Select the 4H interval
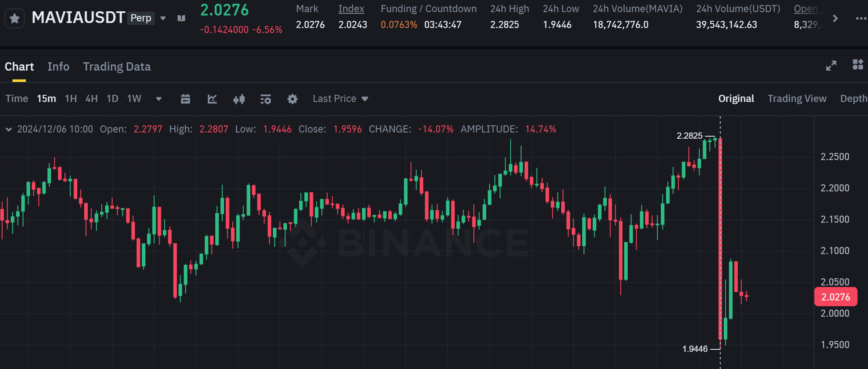 point(92,99)
